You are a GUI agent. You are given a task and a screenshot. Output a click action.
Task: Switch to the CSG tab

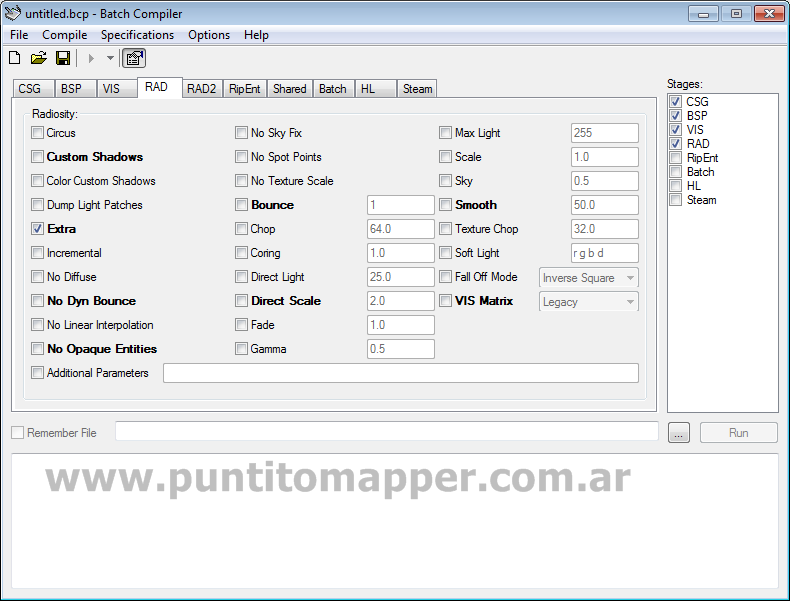click(33, 89)
